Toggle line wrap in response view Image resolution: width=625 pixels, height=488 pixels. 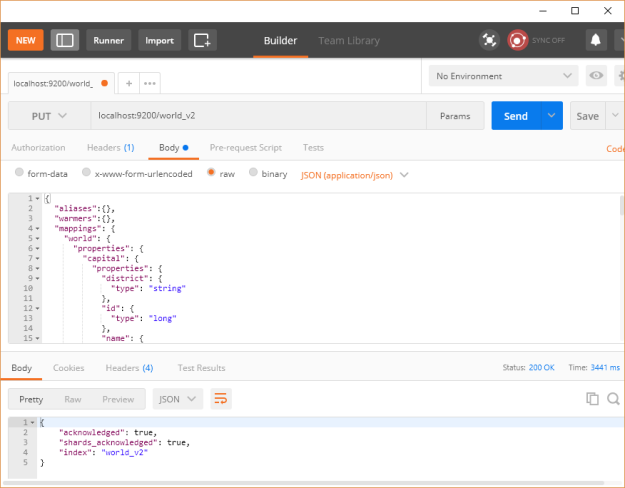pos(221,399)
